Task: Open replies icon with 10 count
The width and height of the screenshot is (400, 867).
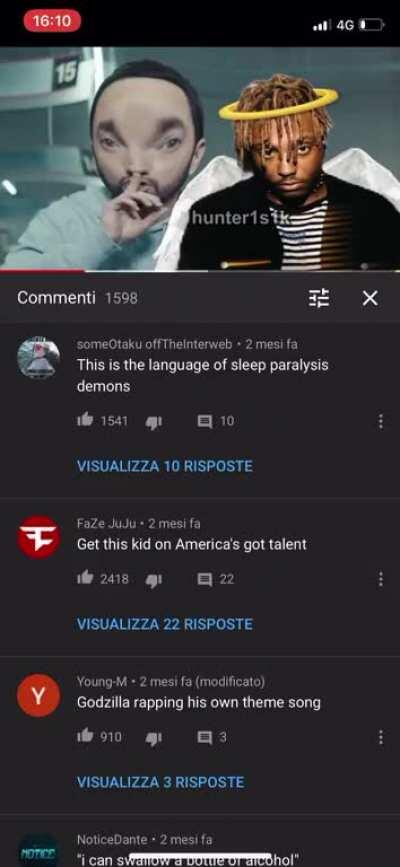Action: [205, 421]
